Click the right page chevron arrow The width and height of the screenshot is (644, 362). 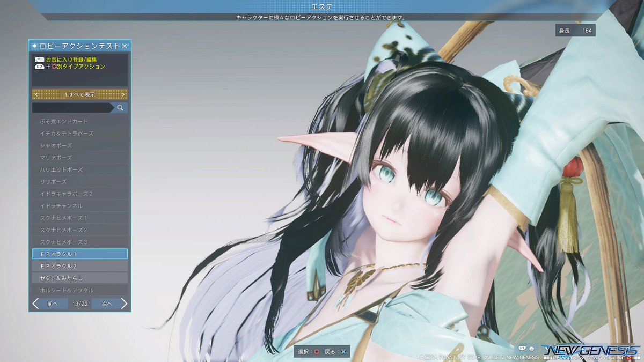[124, 304]
